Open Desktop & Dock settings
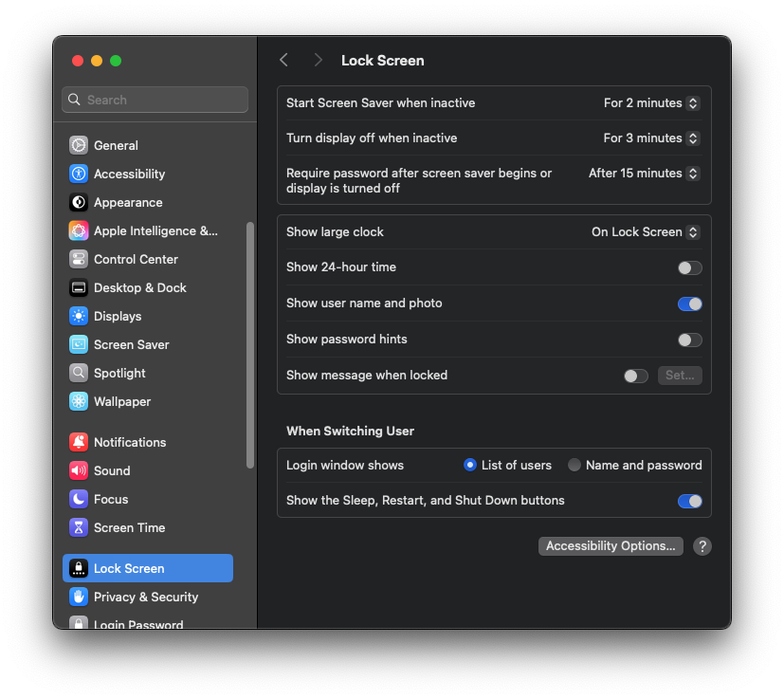The height and width of the screenshot is (699, 784). click(148, 287)
